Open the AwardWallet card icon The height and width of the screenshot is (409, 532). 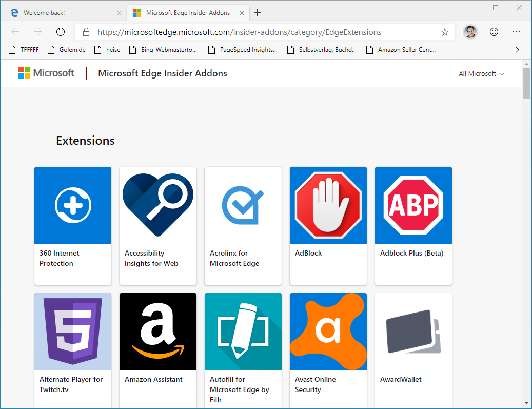pos(413,332)
